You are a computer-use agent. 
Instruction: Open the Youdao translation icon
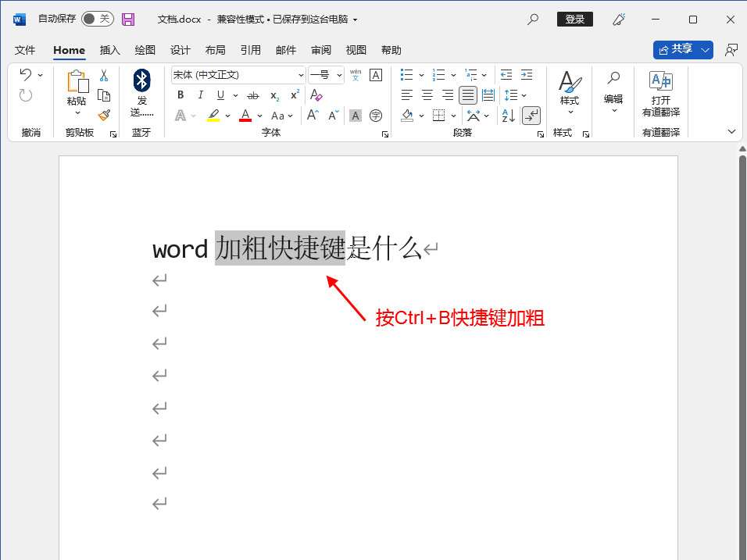(x=661, y=81)
